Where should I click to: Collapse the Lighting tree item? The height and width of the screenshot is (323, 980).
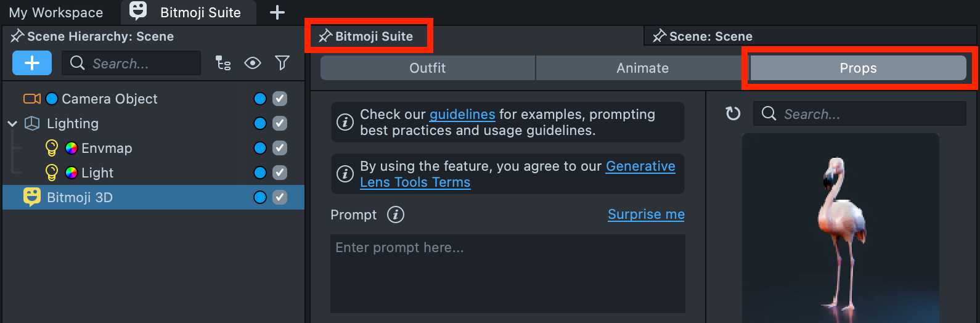coord(12,124)
